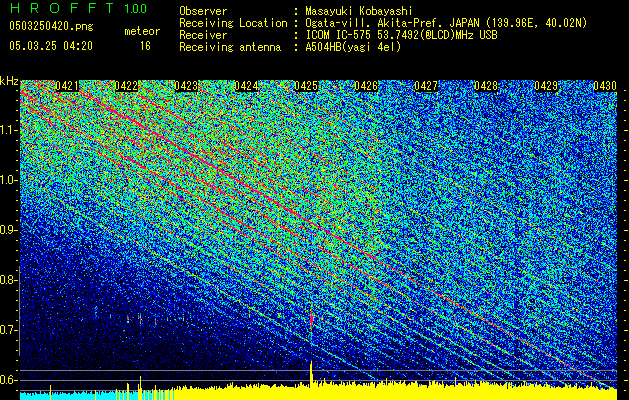Click the Receiving Location label

coord(233,23)
